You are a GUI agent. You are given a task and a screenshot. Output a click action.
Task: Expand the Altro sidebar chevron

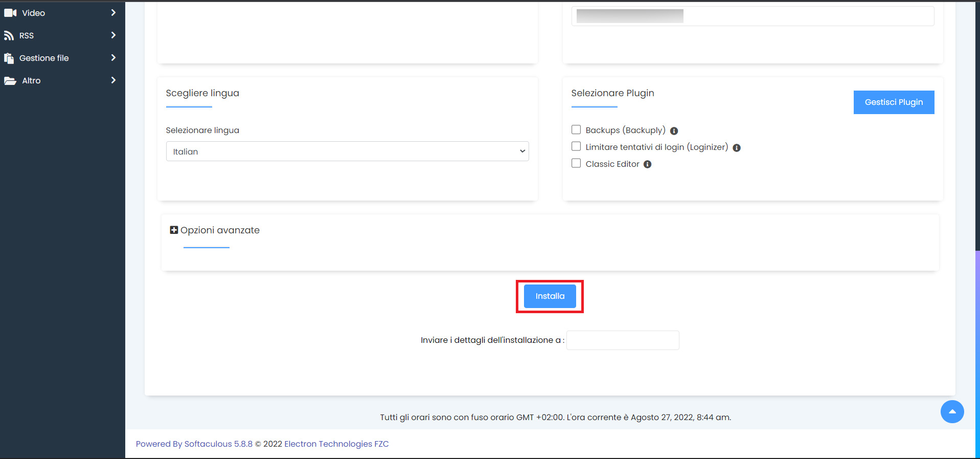[113, 80]
